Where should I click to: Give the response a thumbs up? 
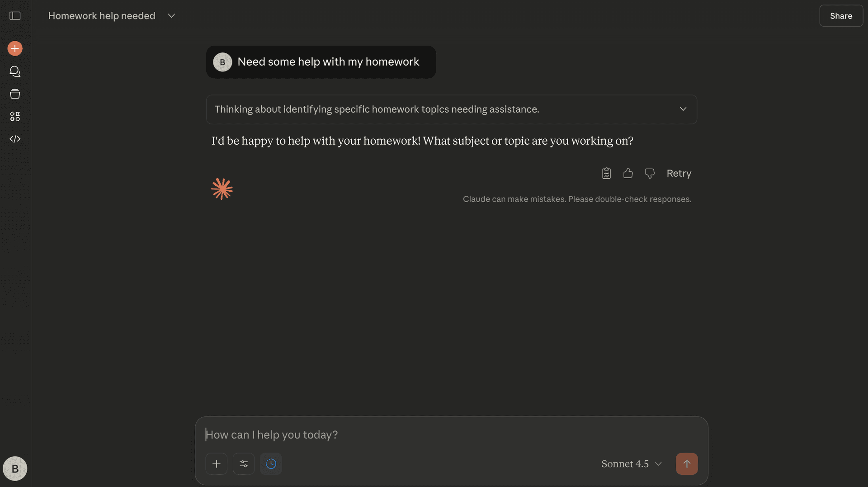[628, 173]
